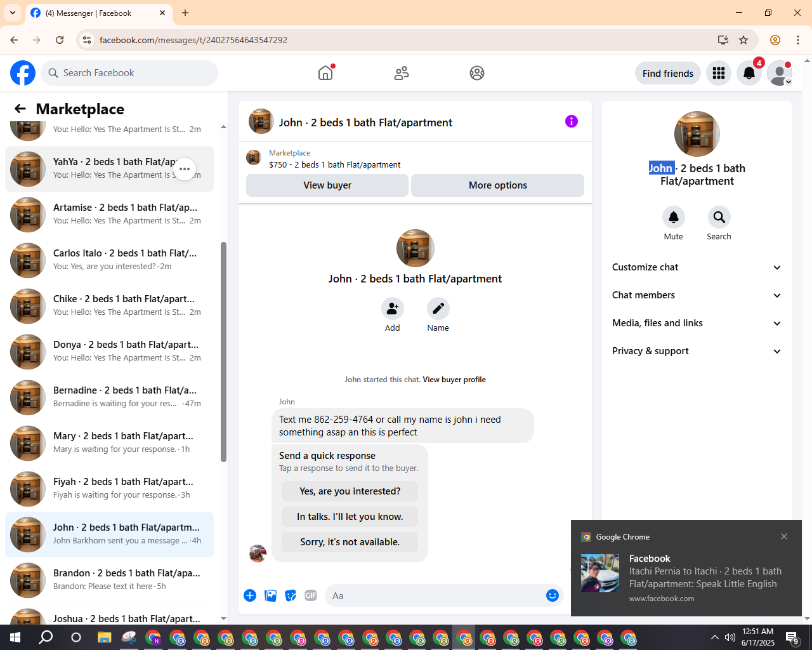Open the Joshua conversation
The image size is (812, 650).
coord(109,614)
